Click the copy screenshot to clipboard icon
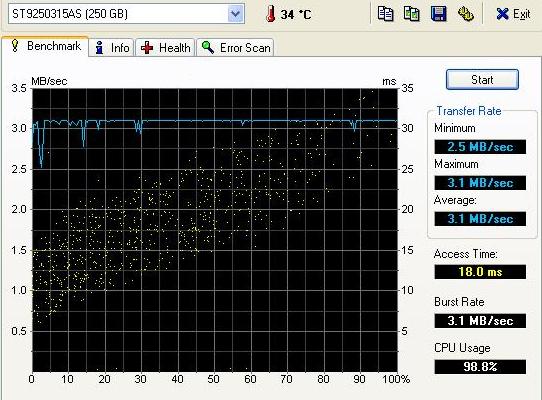This screenshot has width=542, height=400. [x=411, y=14]
